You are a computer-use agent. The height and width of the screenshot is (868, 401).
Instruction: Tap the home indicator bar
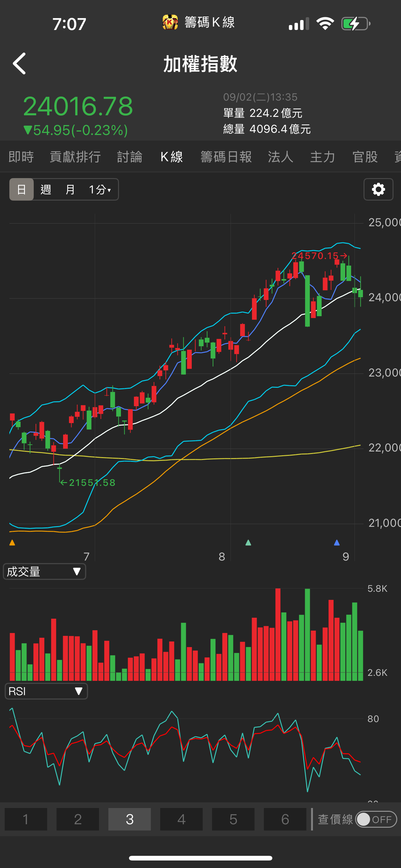(x=201, y=858)
